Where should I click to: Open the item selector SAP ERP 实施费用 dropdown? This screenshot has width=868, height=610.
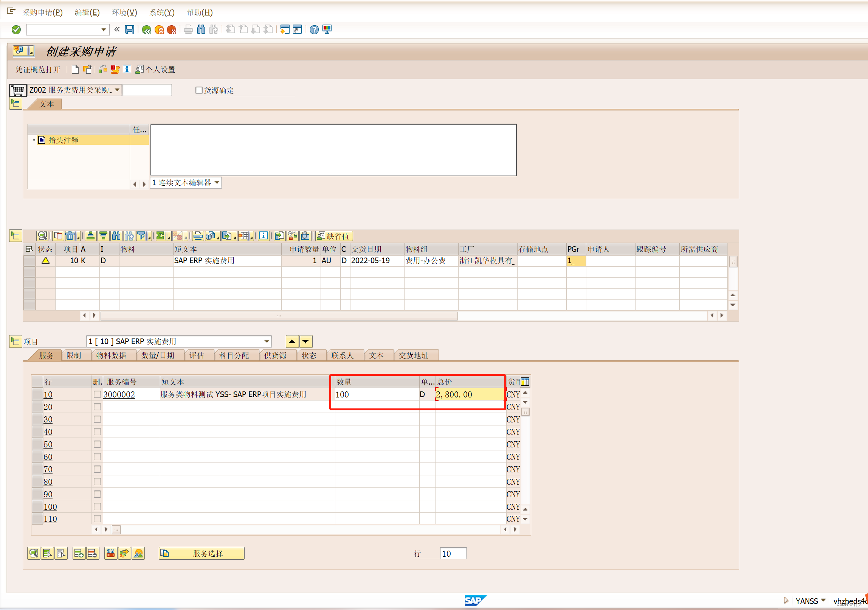click(267, 341)
